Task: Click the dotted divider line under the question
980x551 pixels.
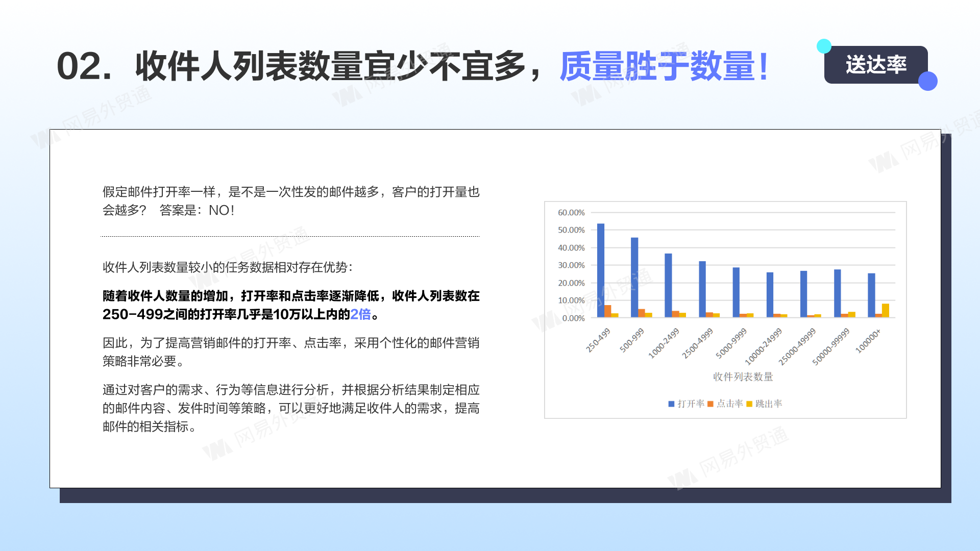Action: tap(290, 236)
